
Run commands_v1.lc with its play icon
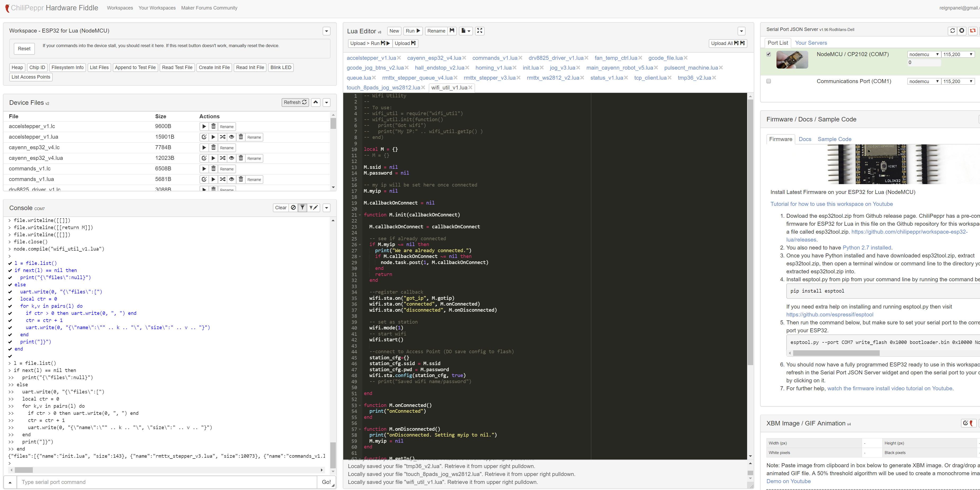204,169
